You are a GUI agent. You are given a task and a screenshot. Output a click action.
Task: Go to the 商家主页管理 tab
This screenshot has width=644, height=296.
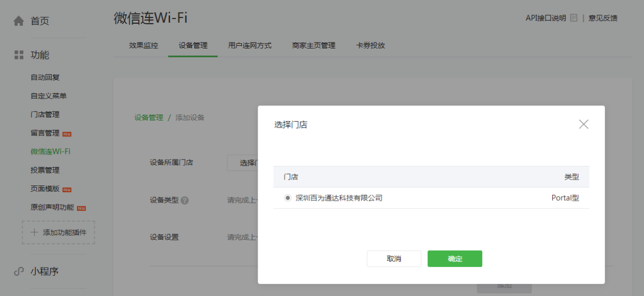(x=314, y=45)
